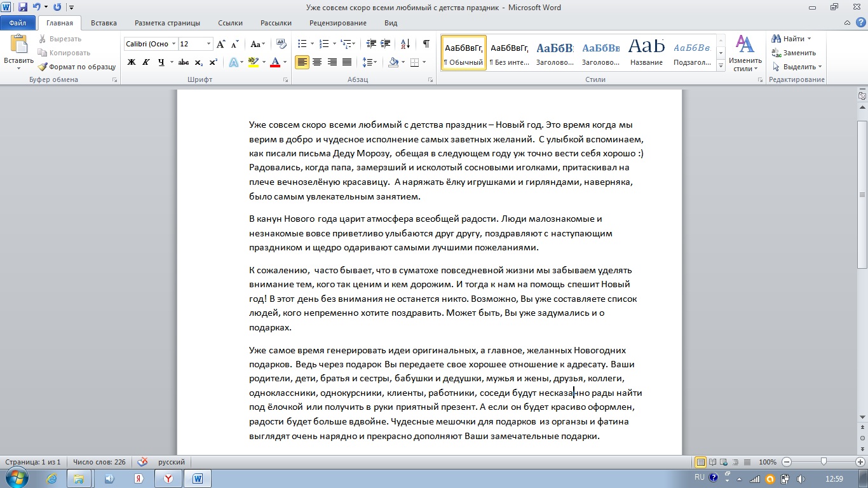
Task: Cut selection with Вырезать
Action: click(60, 39)
